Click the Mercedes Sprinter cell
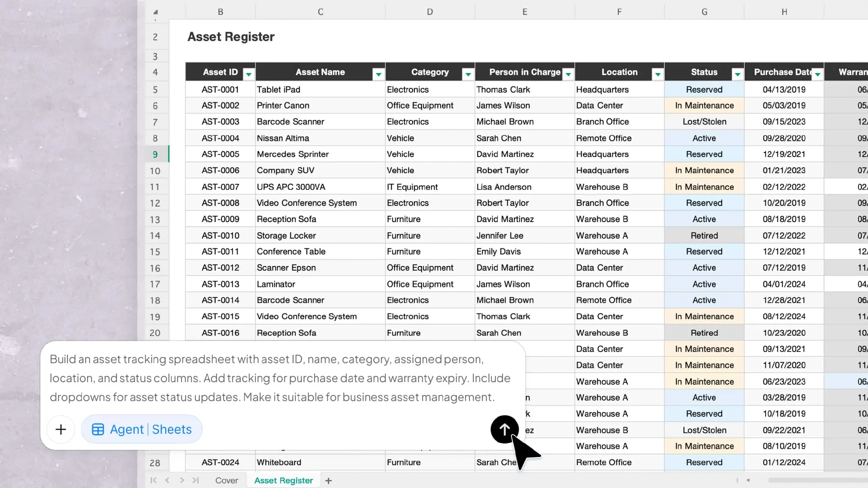 click(x=320, y=154)
